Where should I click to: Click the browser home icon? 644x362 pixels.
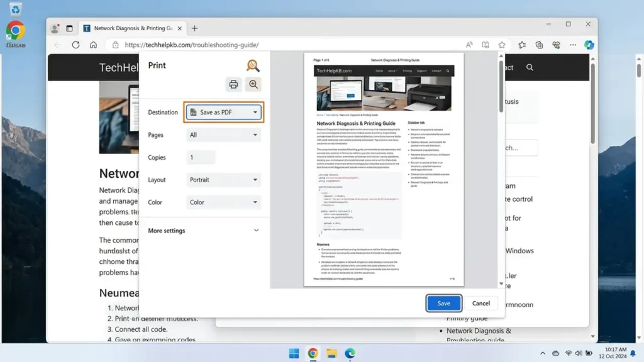[94, 45]
